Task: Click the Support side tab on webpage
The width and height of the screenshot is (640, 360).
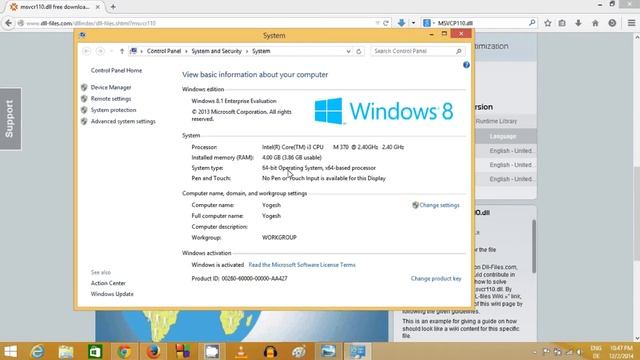Action: [10, 119]
